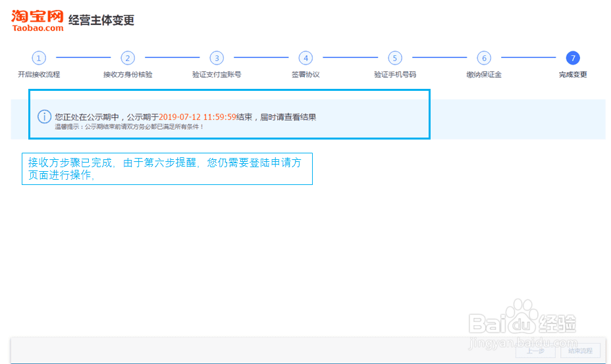Select step 5 circle 验证手机号码

(x=395, y=58)
